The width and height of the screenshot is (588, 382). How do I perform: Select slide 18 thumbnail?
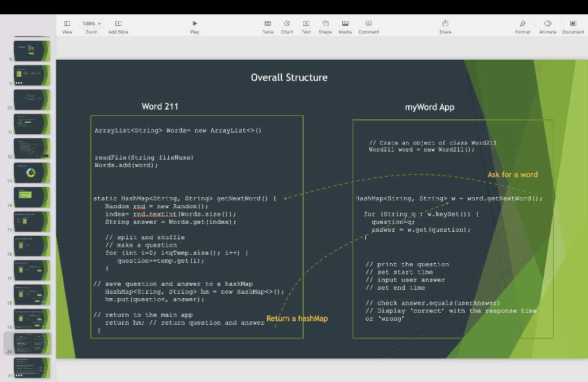point(32,294)
